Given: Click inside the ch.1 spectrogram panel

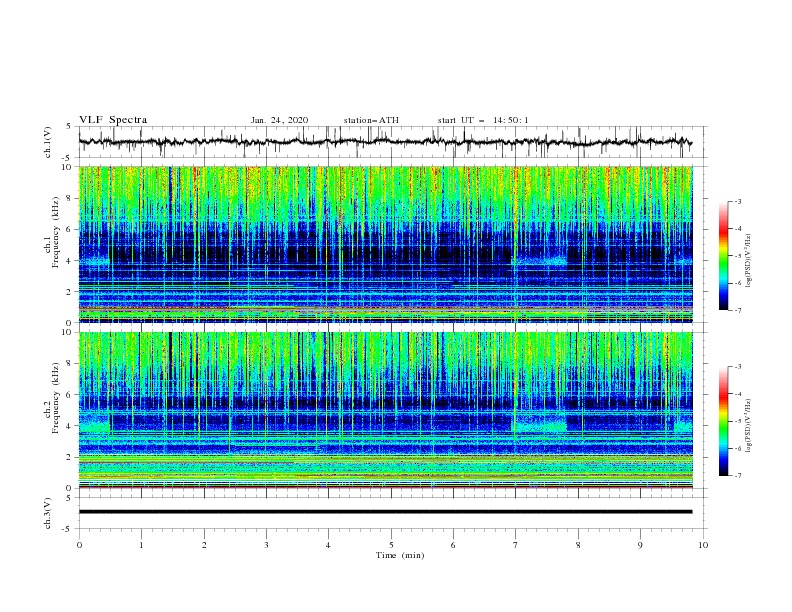Looking at the screenshot, I should [386, 244].
